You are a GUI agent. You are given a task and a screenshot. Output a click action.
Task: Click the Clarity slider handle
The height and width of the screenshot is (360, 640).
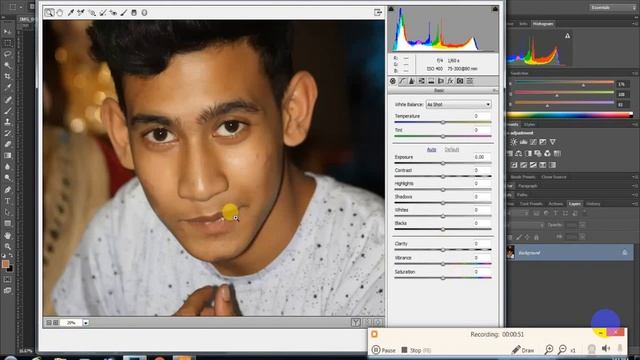443,250
